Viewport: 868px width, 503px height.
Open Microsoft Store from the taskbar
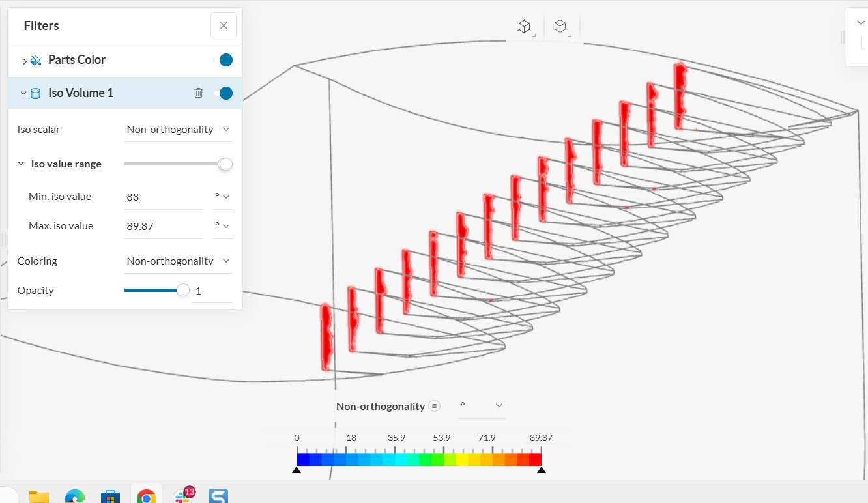point(111,496)
